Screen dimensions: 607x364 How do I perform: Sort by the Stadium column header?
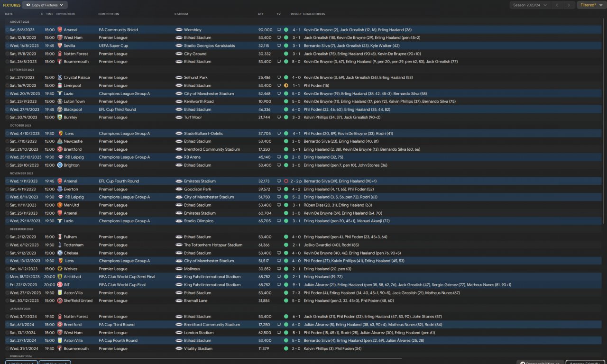(x=181, y=14)
